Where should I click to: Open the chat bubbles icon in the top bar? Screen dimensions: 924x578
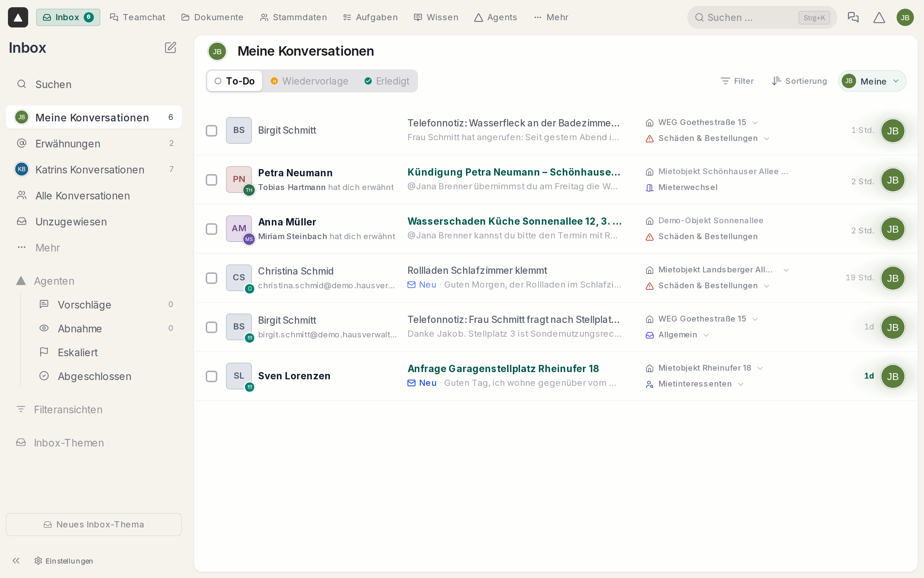[853, 17]
